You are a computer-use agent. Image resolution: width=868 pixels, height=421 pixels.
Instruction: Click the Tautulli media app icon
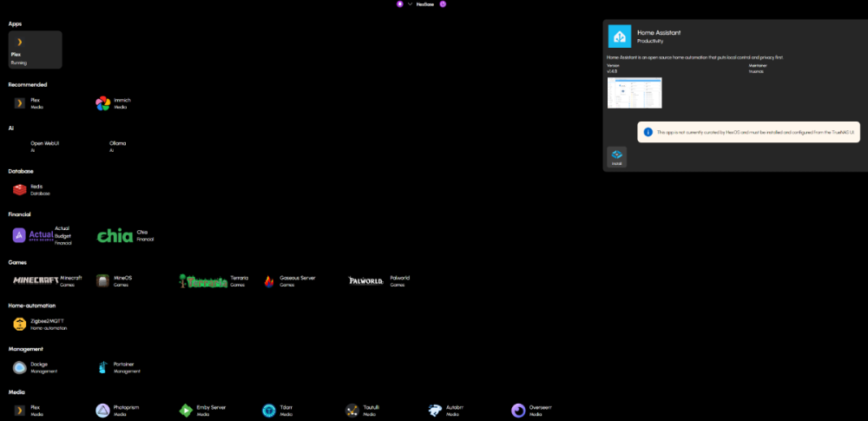352,410
